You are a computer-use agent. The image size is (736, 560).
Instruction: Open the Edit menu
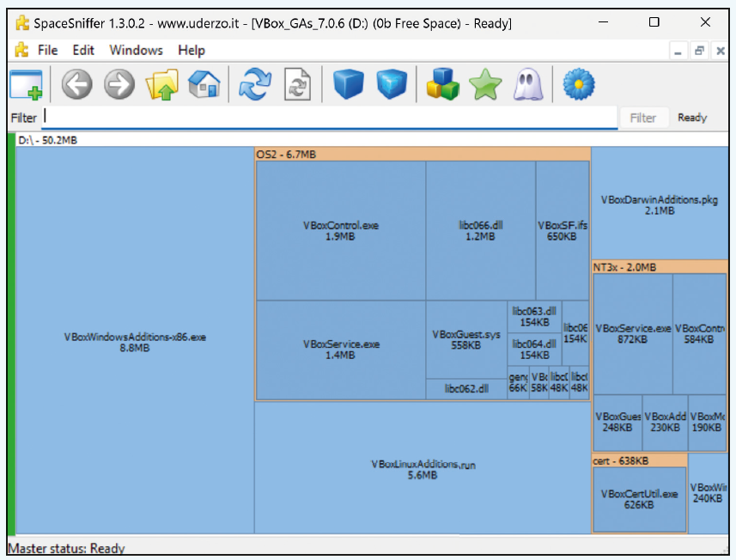tap(83, 50)
